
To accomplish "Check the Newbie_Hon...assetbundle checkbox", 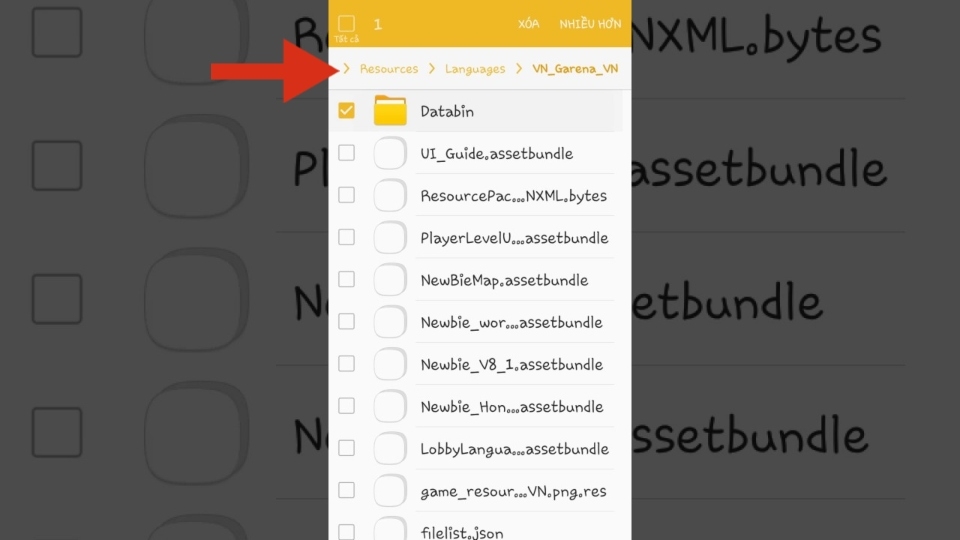I will (347, 407).
